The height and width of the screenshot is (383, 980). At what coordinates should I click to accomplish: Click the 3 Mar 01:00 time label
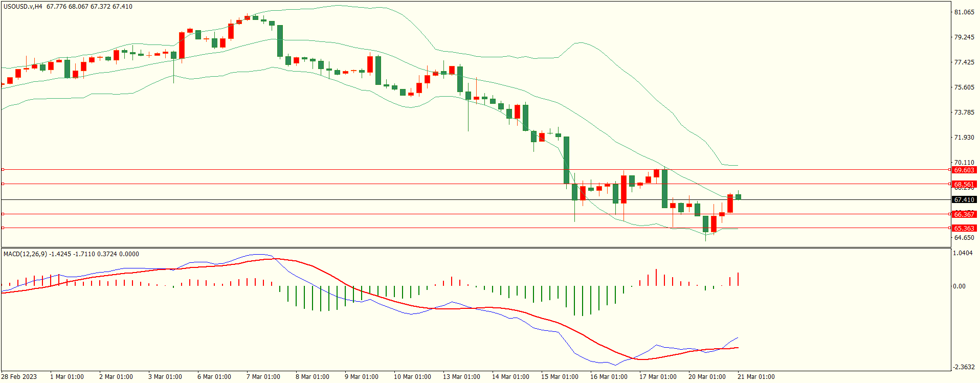[165, 377]
